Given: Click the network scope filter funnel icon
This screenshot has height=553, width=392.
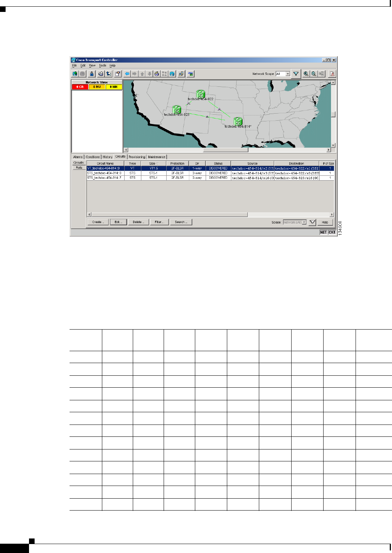Looking at the screenshot, I should tap(296, 74).
